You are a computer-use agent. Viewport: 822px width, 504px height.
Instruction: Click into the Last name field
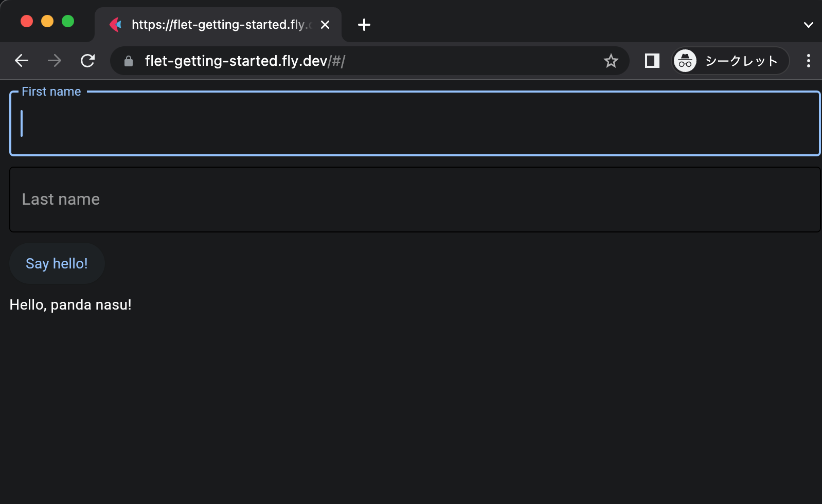[x=415, y=200]
